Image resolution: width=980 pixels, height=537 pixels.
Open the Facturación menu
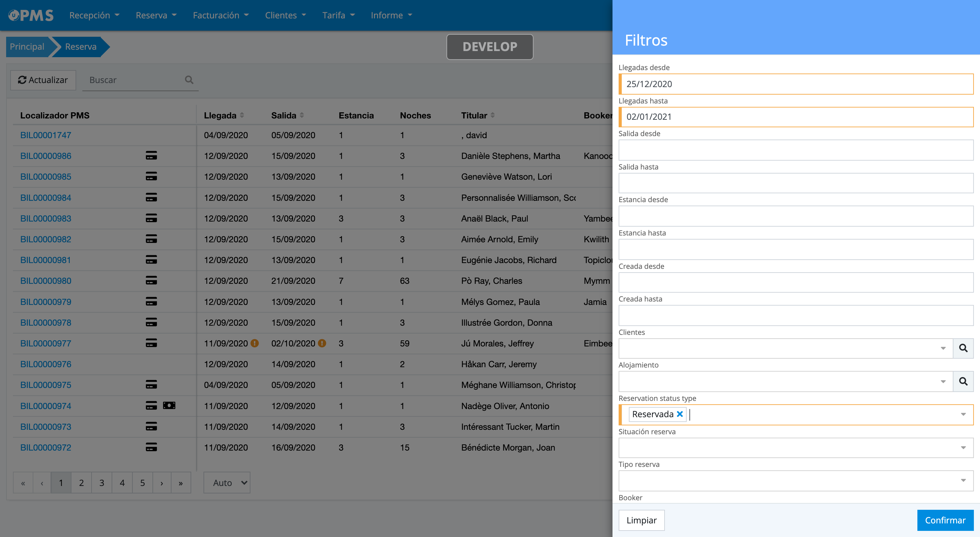(x=220, y=15)
